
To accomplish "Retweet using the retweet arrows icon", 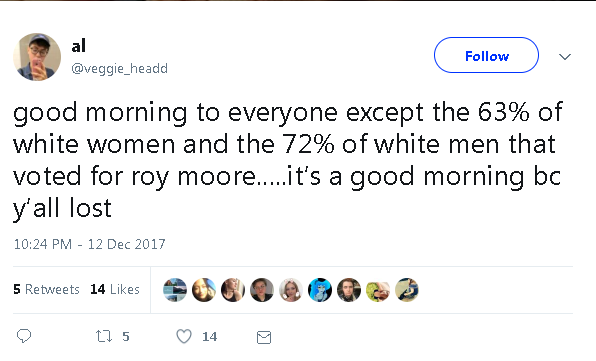I will click(104, 336).
